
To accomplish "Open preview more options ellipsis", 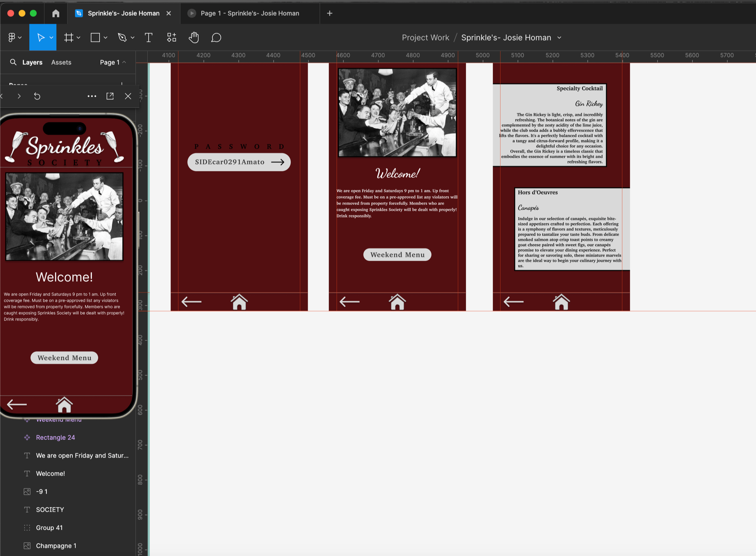I will point(92,96).
